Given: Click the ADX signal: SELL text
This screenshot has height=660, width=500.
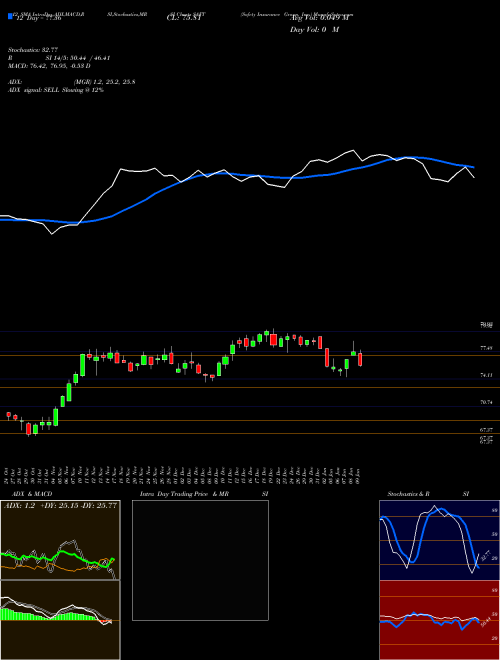Looking at the screenshot, I should [56, 90].
